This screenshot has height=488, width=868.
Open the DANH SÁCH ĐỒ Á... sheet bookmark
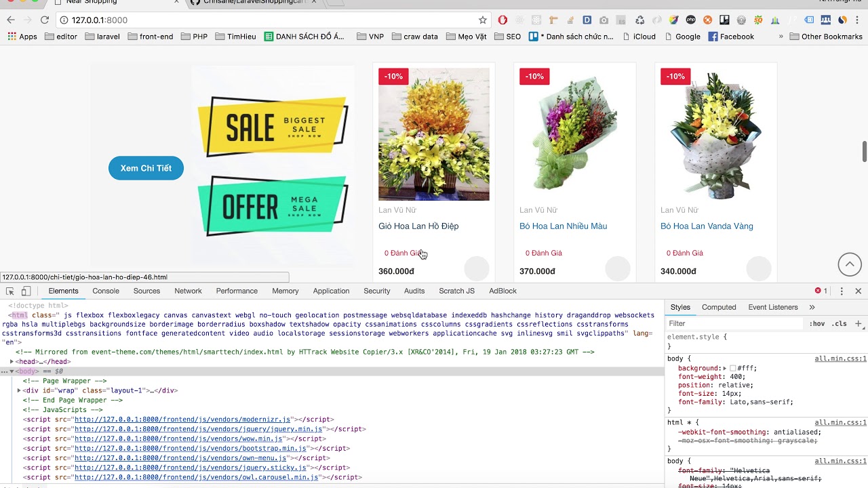coord(304,37)
